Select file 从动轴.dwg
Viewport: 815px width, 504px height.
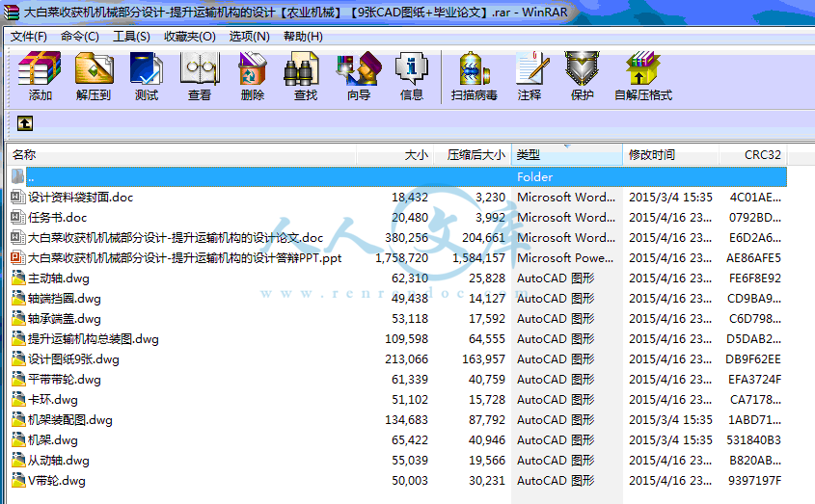tap(59, 461)
